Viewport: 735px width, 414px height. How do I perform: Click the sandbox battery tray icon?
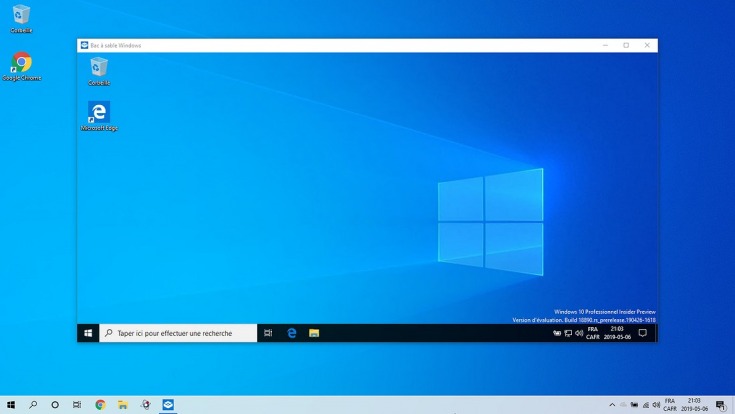click(557, 333)
